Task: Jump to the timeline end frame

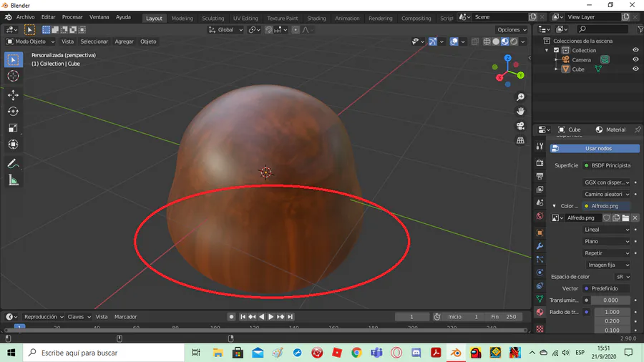Action: (x=290, y=317)
